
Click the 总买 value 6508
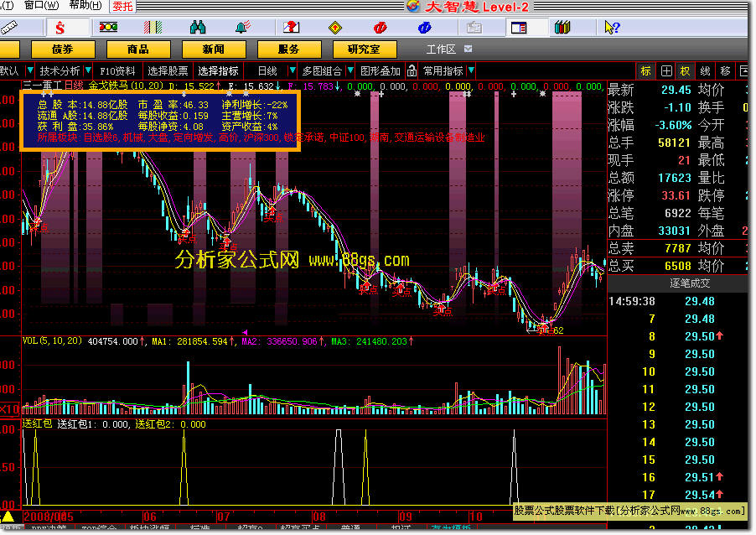678,266
